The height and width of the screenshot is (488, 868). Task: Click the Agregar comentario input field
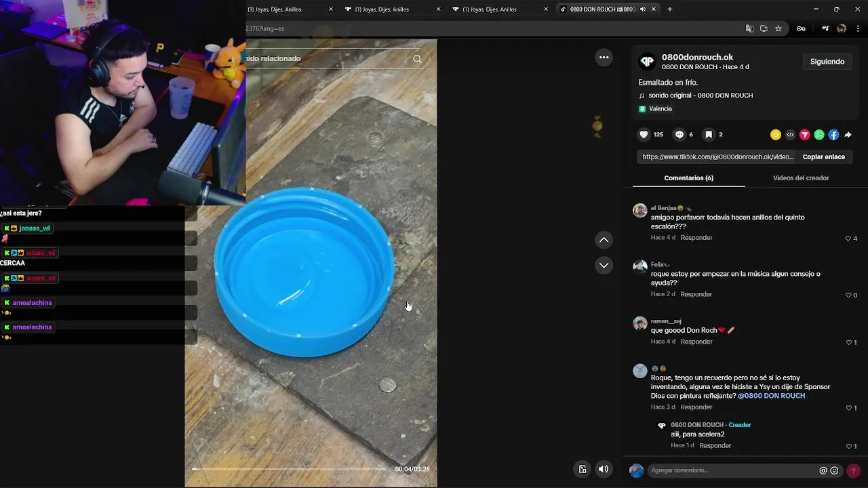732,470
